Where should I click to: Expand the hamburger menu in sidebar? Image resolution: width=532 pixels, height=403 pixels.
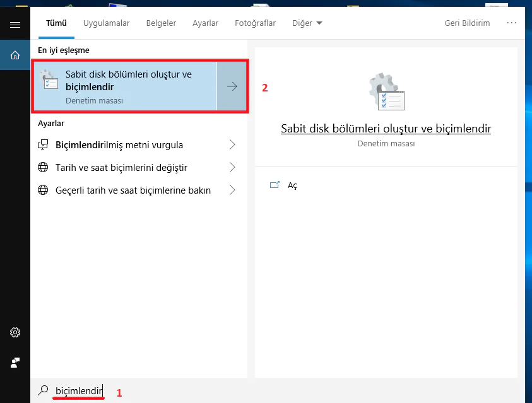[15, 25]
